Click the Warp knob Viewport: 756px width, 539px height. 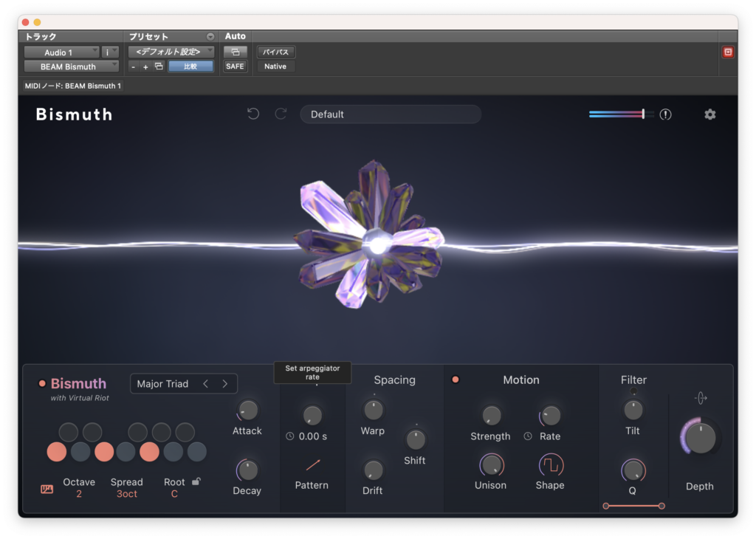click(373, 411)
